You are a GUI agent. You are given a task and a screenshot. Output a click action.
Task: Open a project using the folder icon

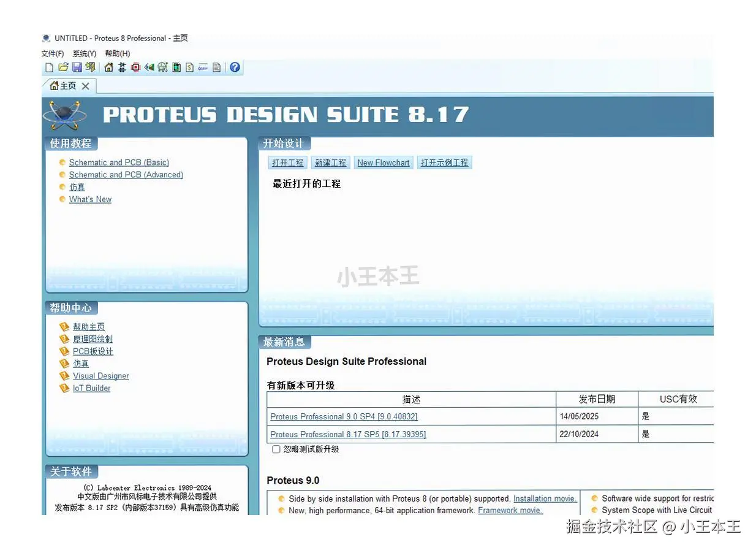63,67
